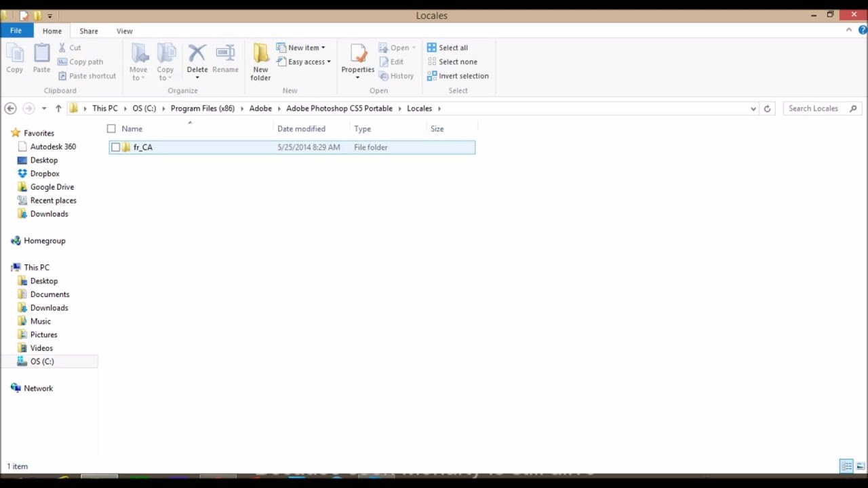Open the File menu
Viewport: 868px width, 488px height.
(x=16, y=30)
